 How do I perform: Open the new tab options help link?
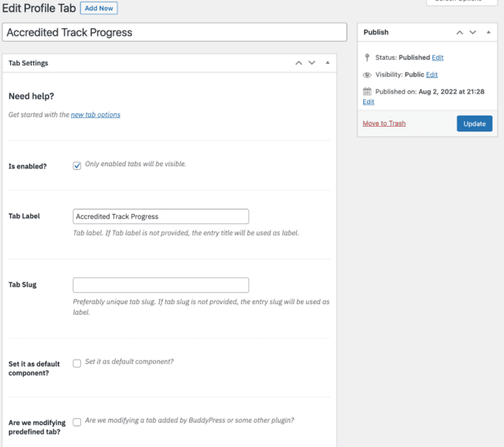click(x=95, y=115)
